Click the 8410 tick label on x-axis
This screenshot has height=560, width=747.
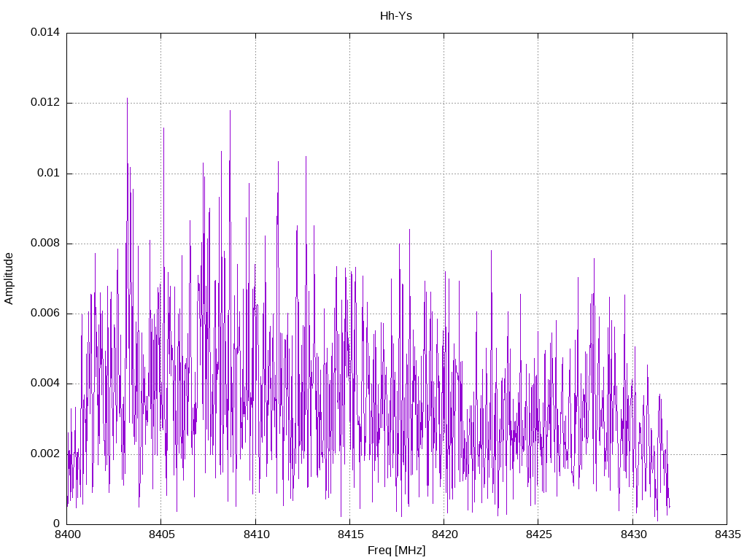255,534
